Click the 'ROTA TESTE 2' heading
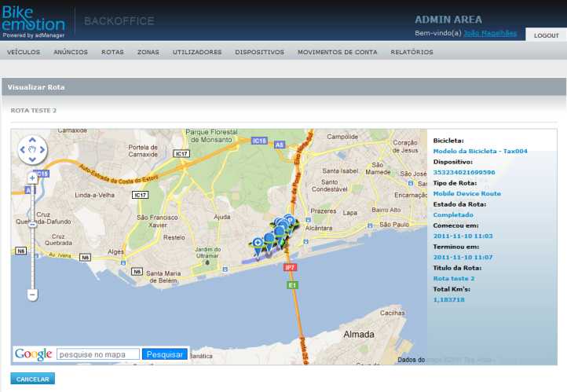 tap(33, 111)
